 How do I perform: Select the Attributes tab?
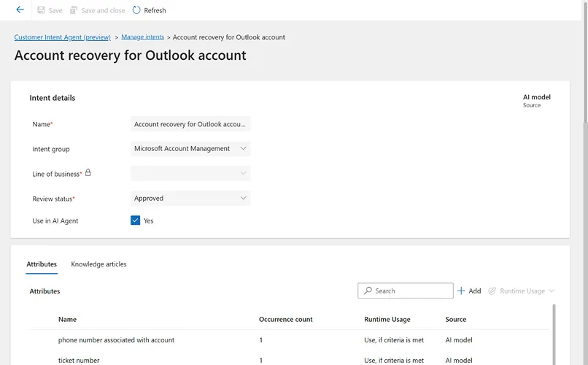coord(42,264)
